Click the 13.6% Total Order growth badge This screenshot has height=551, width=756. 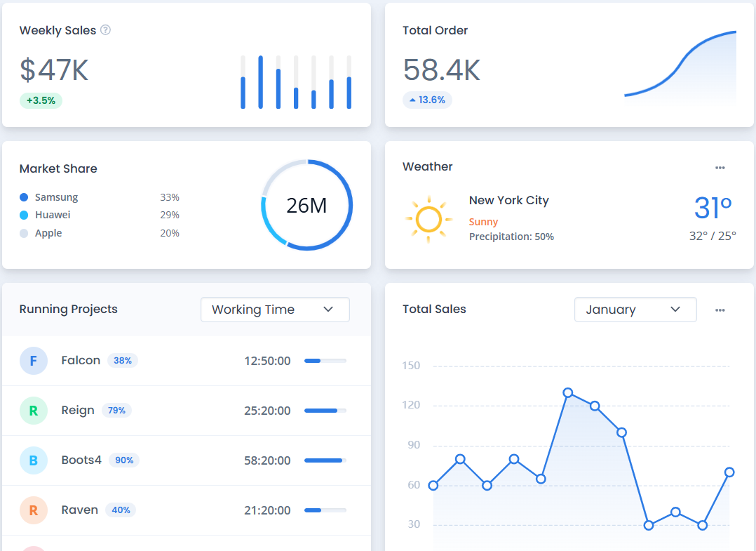pos(427,100)
